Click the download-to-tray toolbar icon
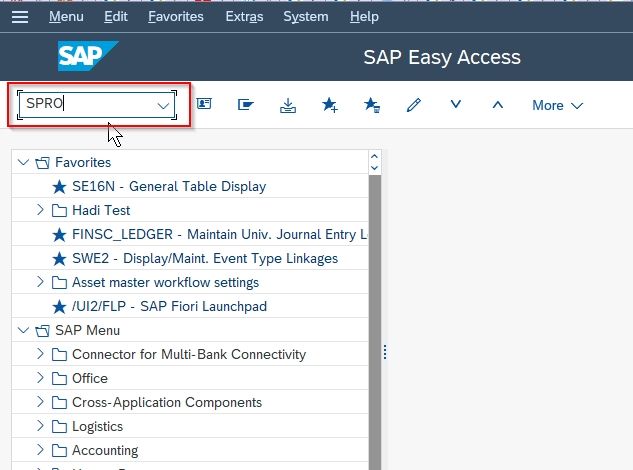This screenshot has width=633, height=470. (x=288, y=105)
